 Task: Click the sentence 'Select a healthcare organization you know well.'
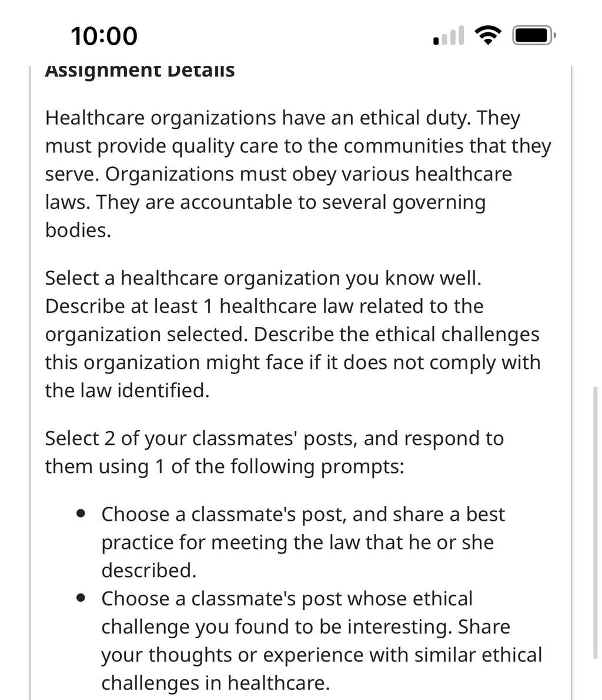(x=263, y=278)
